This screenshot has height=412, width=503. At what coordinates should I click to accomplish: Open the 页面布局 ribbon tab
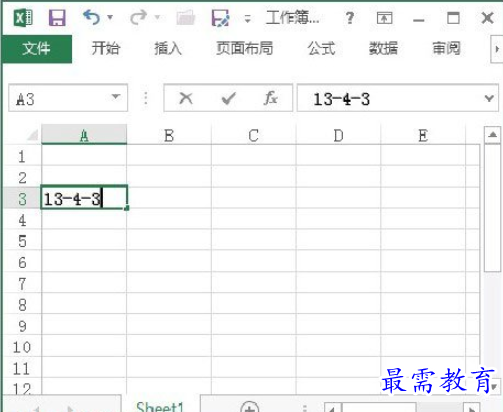pyautogui.click(x=245, y=48)
